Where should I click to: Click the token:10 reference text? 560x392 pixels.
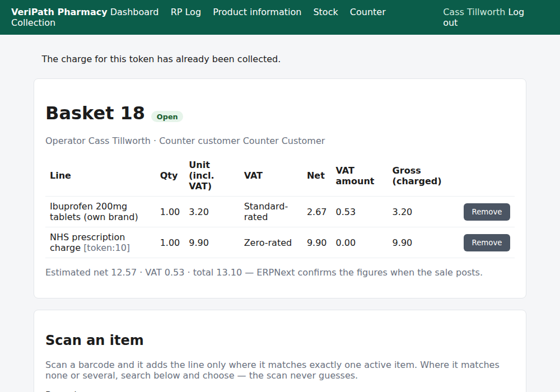coord(106,248)
